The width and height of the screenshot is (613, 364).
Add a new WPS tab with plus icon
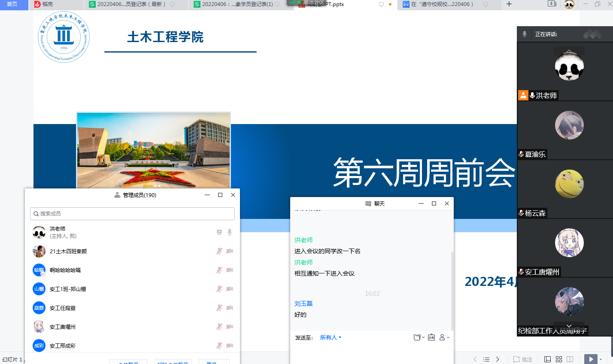pos(509,4)
